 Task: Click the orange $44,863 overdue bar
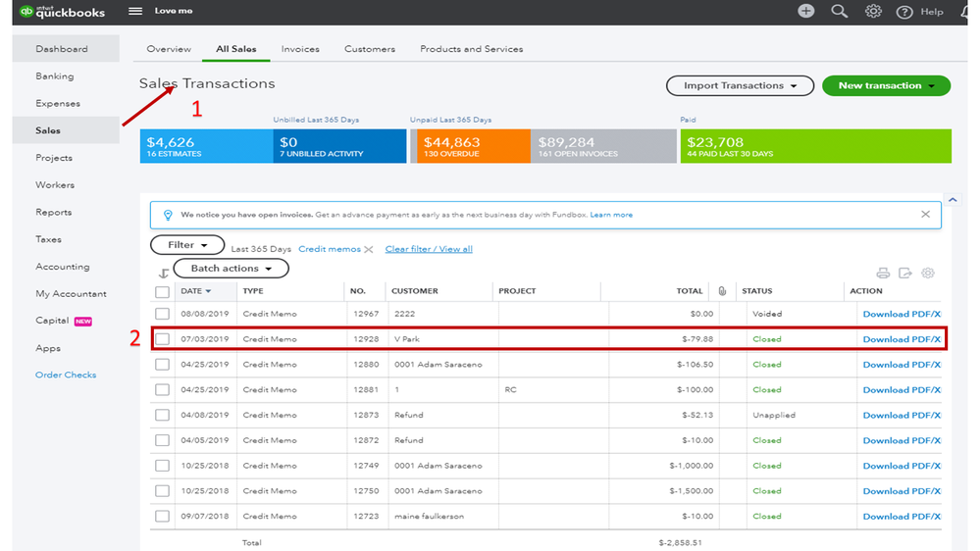(x=470, y=146)
